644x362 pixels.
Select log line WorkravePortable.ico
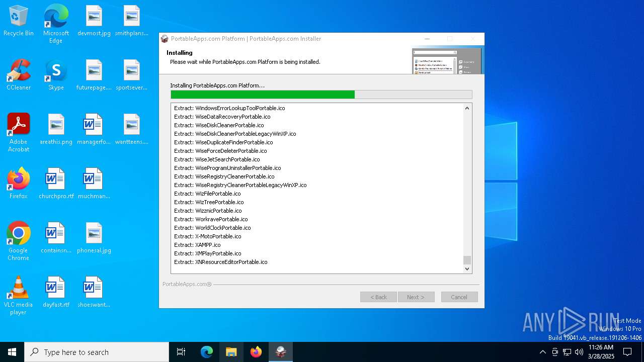[211, 219]
